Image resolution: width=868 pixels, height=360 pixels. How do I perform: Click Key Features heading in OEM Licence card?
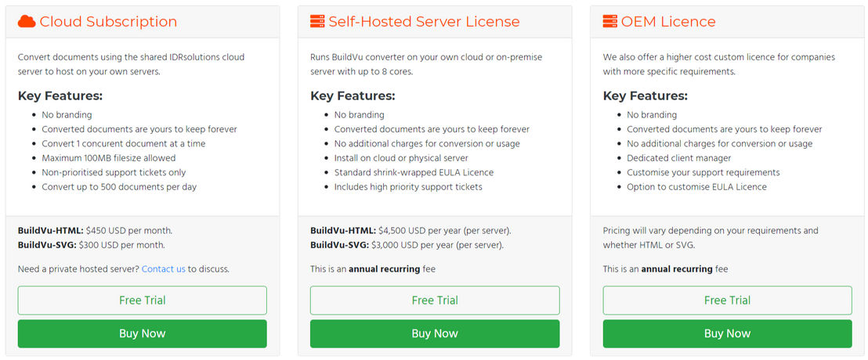646,95
